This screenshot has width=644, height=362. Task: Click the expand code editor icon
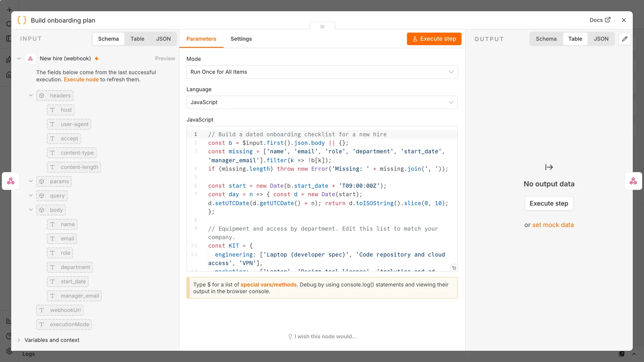(x=454, y=268)
